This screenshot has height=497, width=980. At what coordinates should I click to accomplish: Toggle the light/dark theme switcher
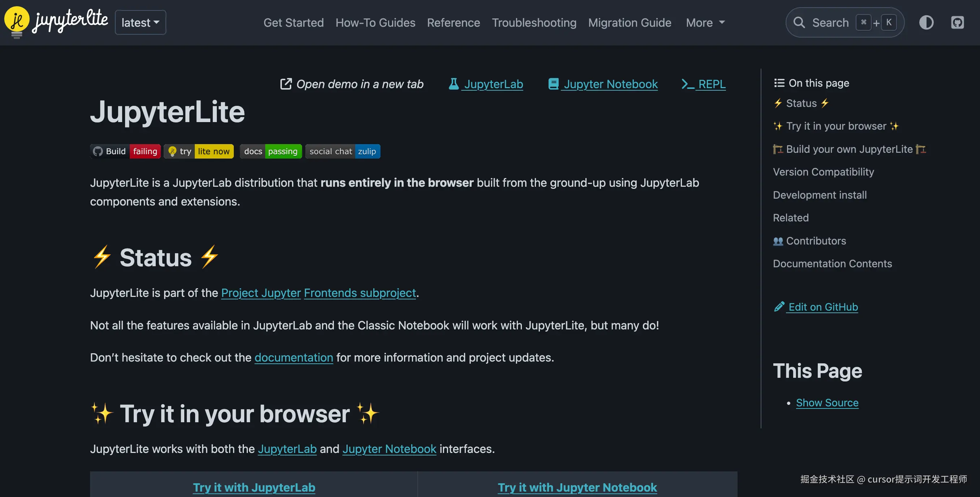926,22
